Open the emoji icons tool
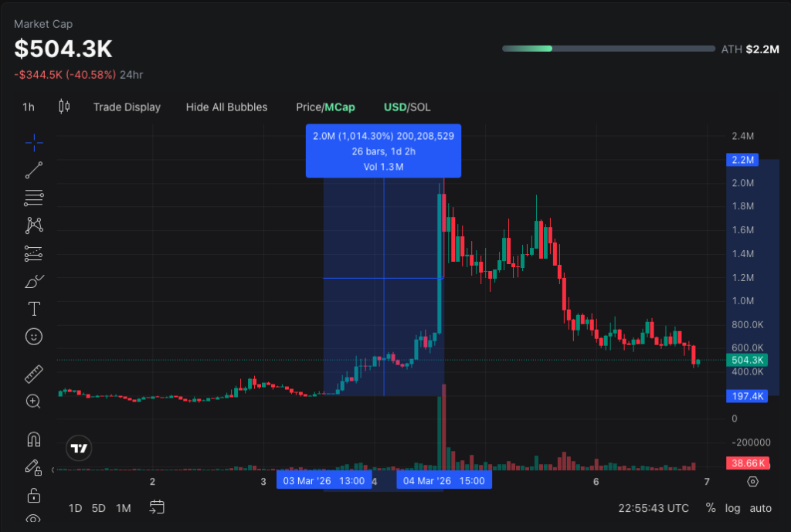Viewport: 791px width, 532px height. coord(34,337)
